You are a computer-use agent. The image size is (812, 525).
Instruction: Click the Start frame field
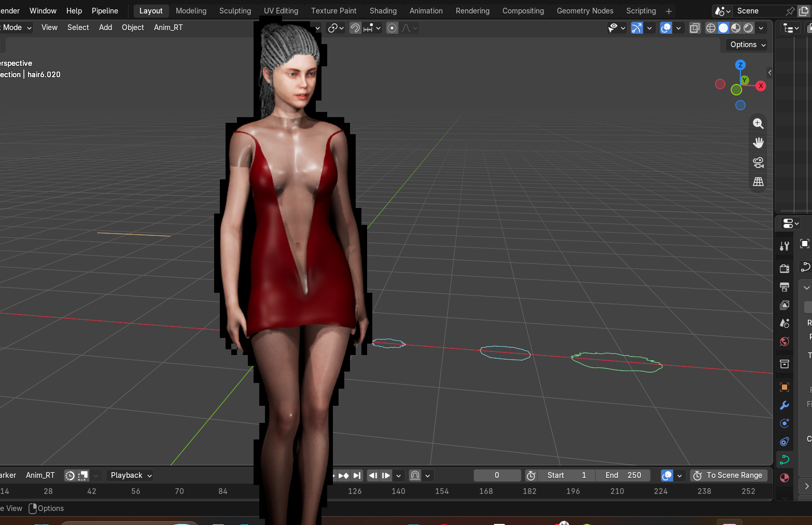[x=567, y=475]
